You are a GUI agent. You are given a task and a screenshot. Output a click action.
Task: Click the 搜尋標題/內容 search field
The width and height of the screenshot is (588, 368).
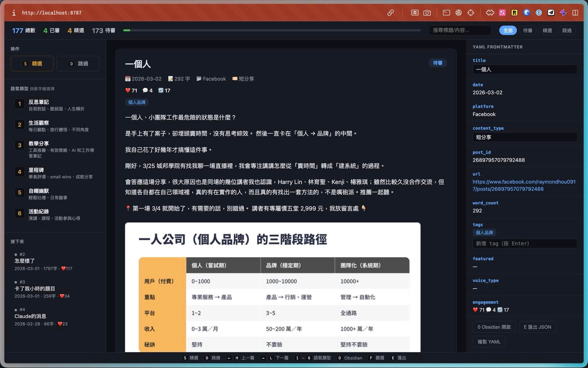click(x=460, y=30)
